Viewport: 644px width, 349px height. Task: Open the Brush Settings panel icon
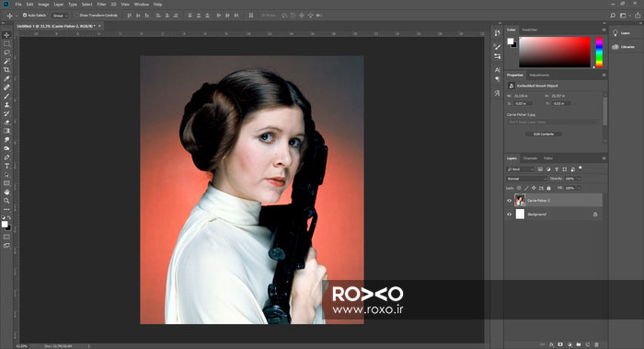(498, 47)
